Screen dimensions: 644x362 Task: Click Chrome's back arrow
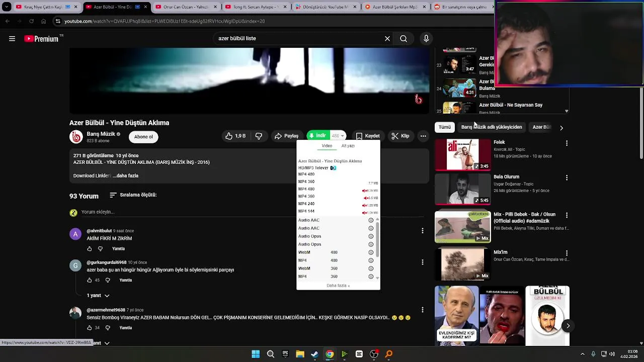click(x=7, y=21)
